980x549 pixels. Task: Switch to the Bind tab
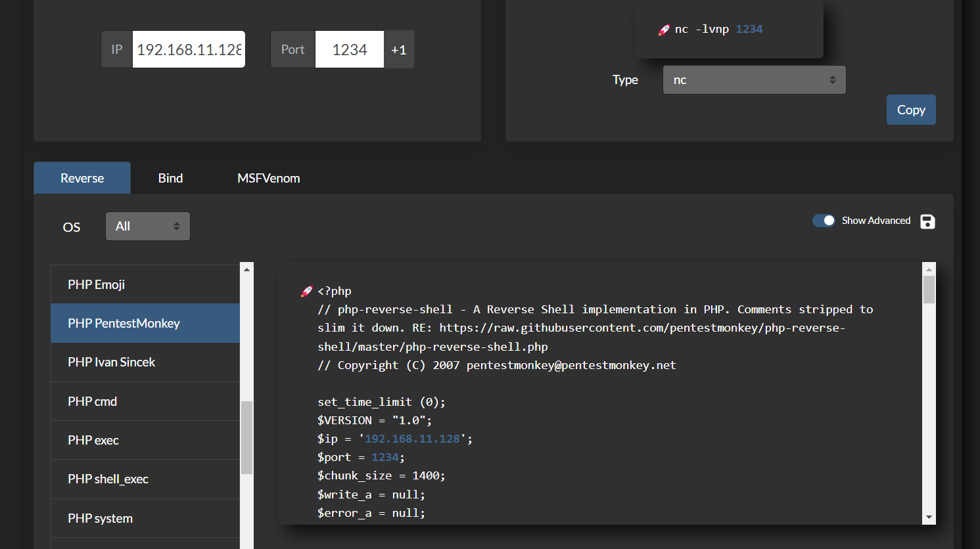point(170,178)
